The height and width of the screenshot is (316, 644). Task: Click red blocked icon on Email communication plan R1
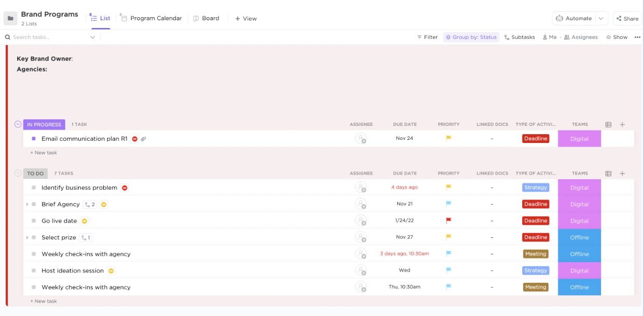(135, 139)
